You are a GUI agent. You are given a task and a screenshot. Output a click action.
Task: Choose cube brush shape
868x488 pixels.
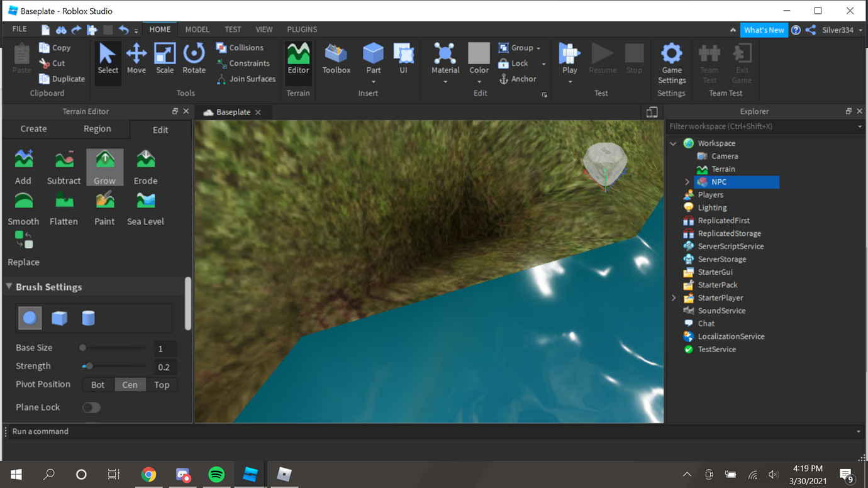59,318
